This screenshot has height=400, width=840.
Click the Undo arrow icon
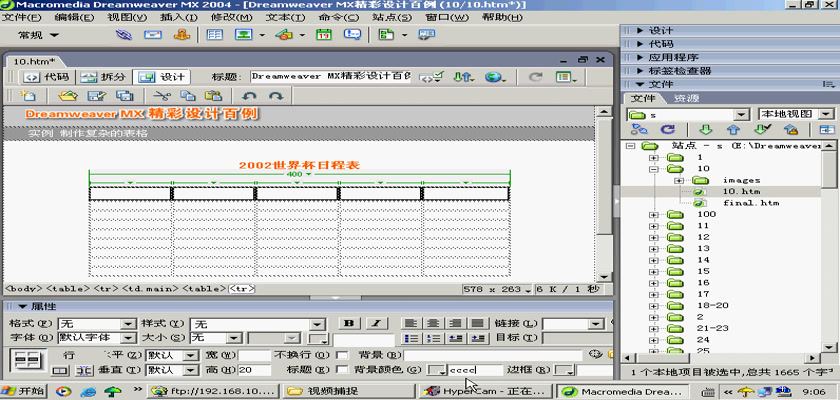click(250, 96)
